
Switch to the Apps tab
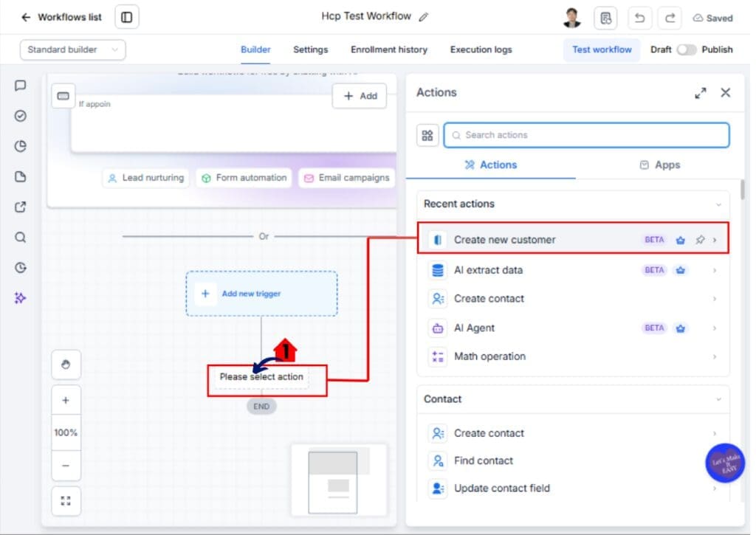659,165
